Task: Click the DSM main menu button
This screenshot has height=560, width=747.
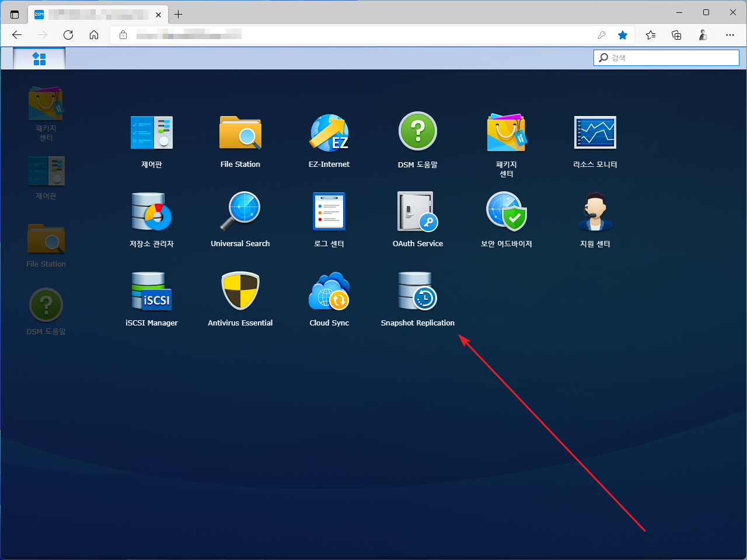Action: click(39, 58)
